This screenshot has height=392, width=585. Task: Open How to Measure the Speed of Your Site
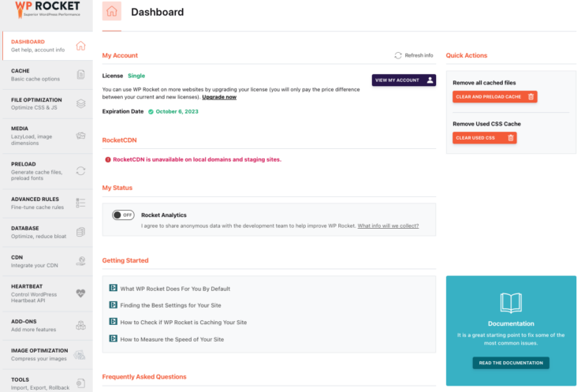172,339
